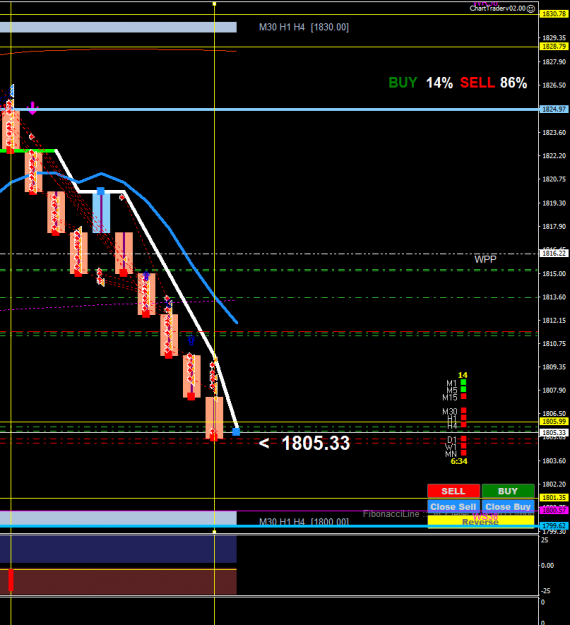Select the grey supply zone rectangle at 1830

(x=118, y=27)
